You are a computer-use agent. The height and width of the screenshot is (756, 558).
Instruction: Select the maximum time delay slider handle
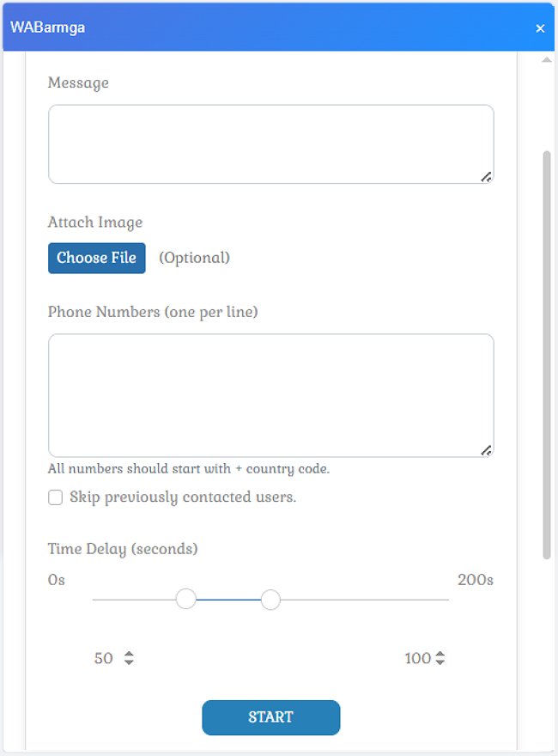tap(270, 600)
